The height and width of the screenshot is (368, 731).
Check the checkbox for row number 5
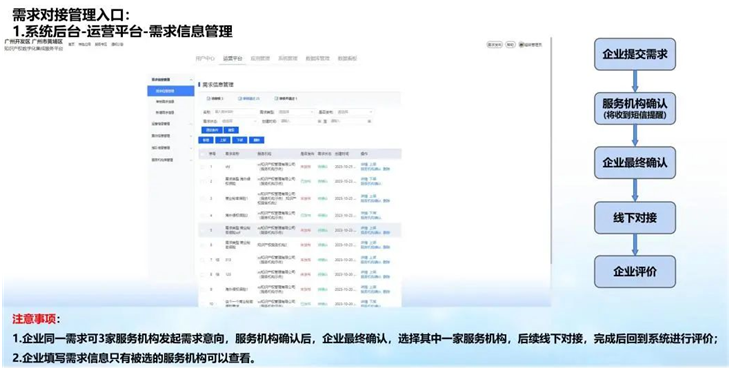202,230
